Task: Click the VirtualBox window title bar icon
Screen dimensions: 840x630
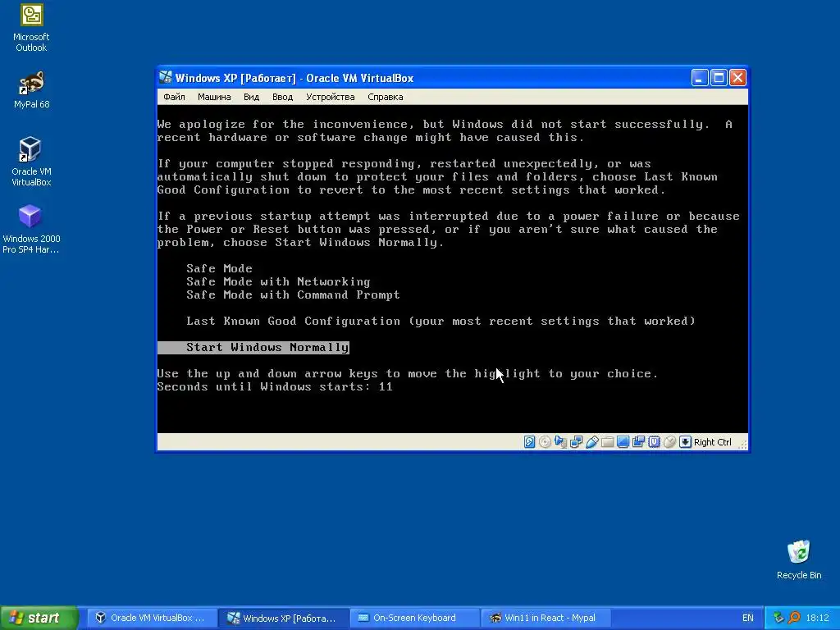Action: [x=166, y=78]
